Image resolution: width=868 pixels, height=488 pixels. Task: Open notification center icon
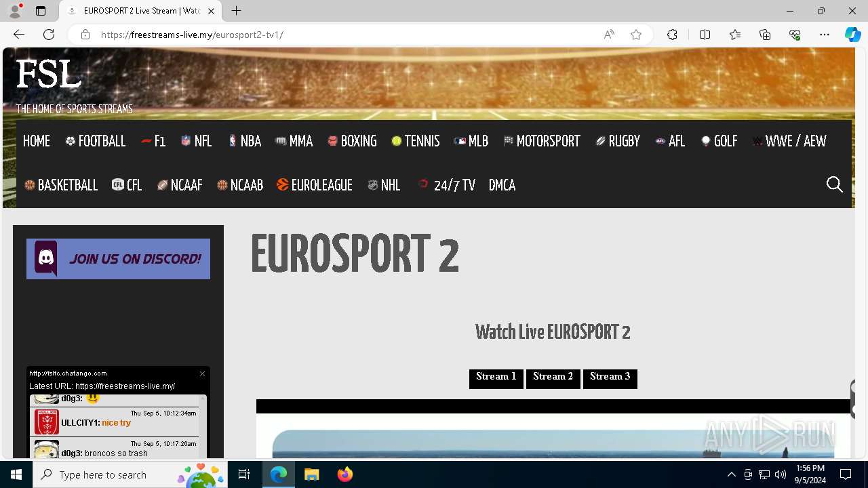coord(846,474)
